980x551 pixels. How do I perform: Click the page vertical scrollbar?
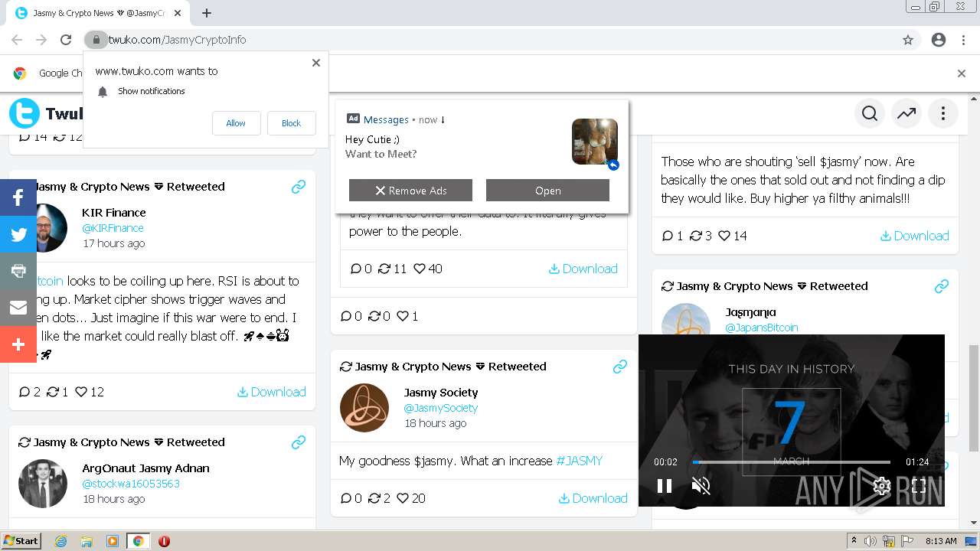click(x=973, y=398)
